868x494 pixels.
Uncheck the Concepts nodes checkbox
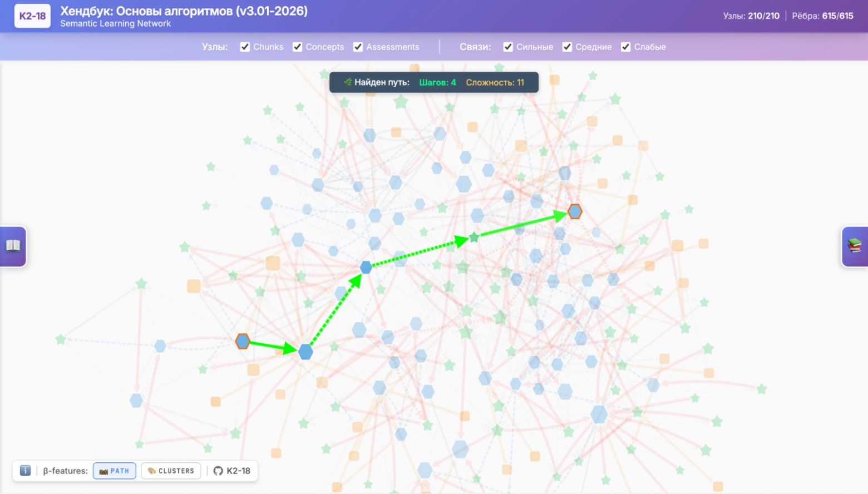coord(298,47)
